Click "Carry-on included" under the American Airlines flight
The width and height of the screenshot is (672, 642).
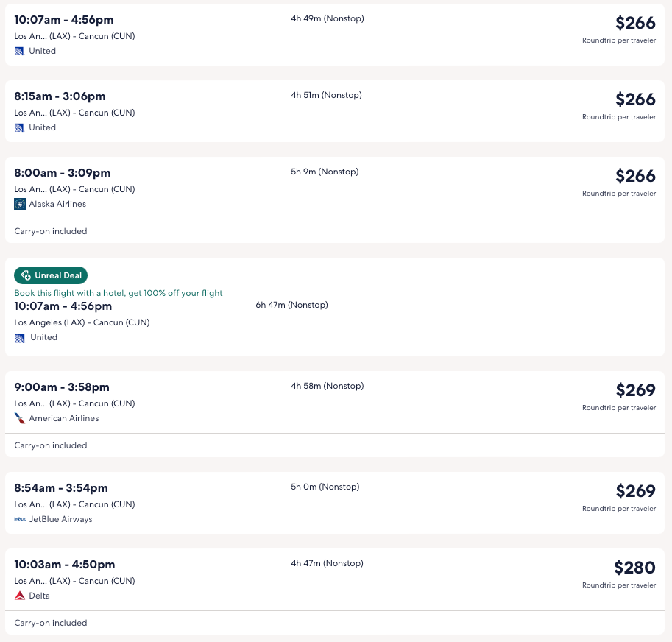(51, 445)
